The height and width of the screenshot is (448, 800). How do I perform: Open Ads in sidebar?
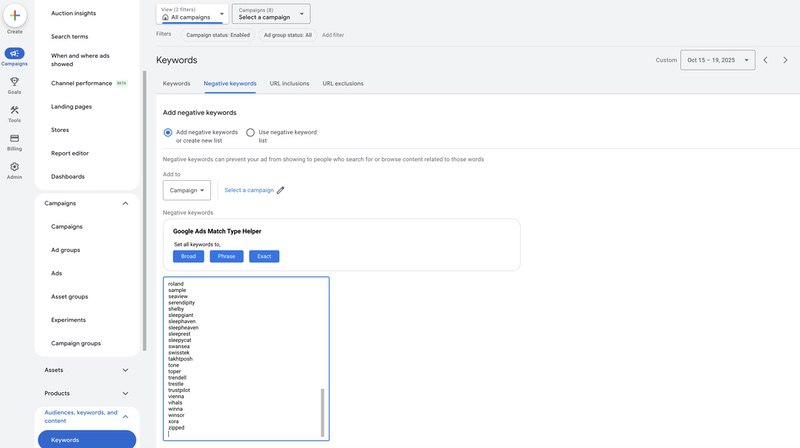tap(57, 273)
